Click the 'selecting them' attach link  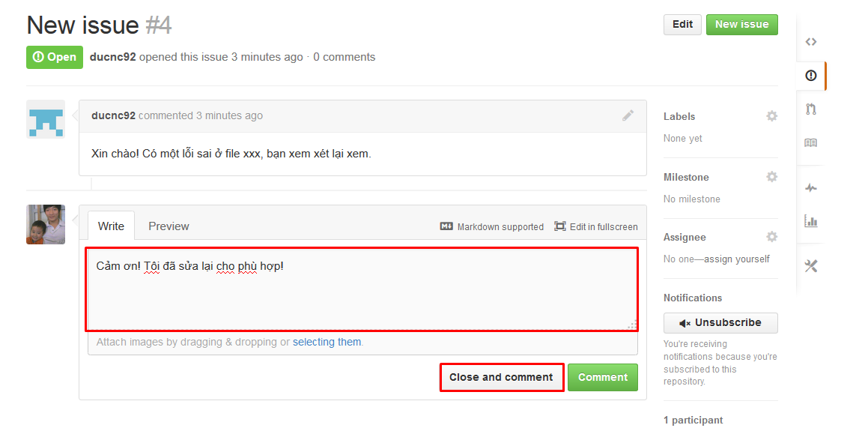point(327,342)
